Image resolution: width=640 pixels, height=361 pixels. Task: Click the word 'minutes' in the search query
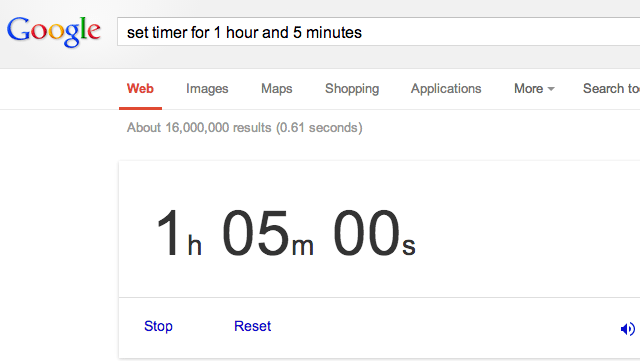click(x=334, y=32)
